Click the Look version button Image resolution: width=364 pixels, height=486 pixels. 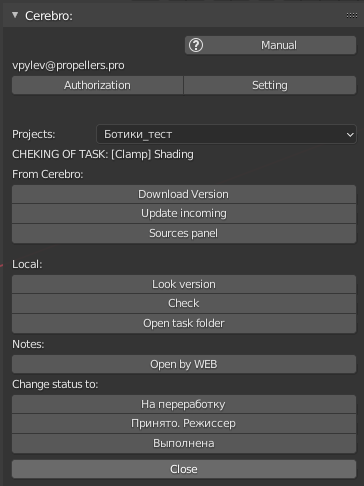(184, 284)
